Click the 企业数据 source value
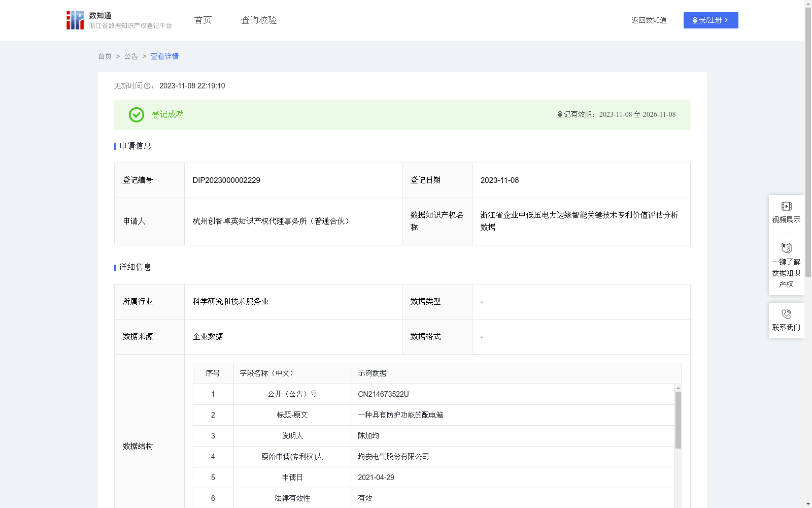This screenshot has width=812, height=508. click(x=208, y=337)
